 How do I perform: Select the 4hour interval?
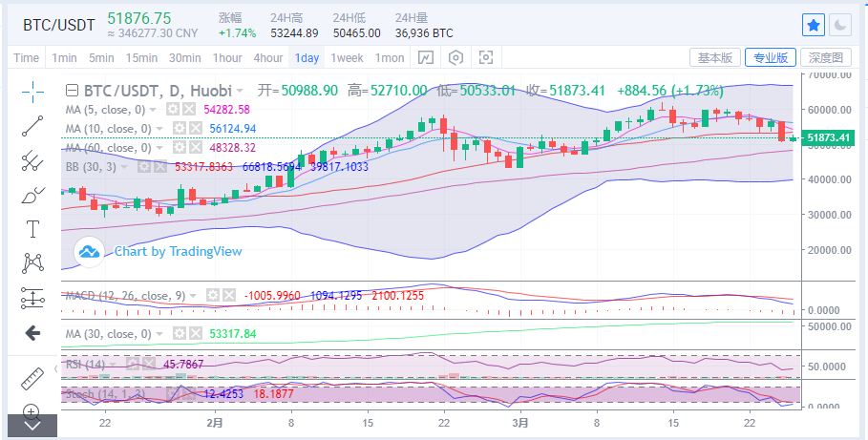268,57
